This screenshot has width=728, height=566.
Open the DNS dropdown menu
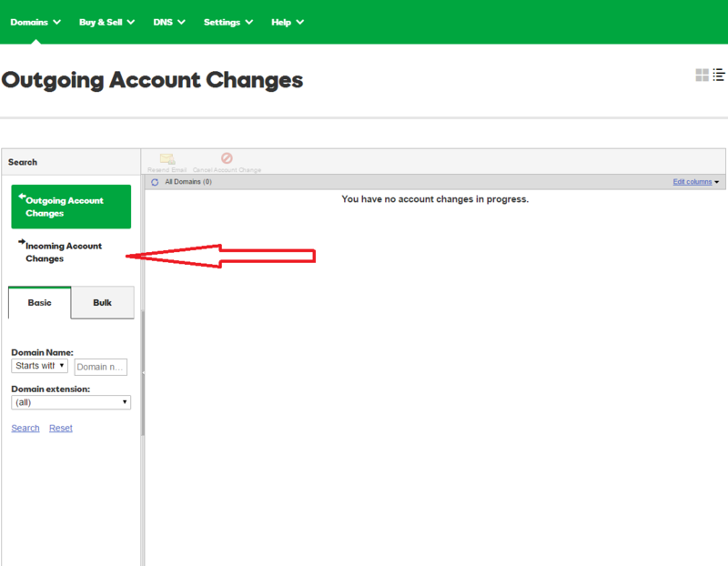(169, 22)
